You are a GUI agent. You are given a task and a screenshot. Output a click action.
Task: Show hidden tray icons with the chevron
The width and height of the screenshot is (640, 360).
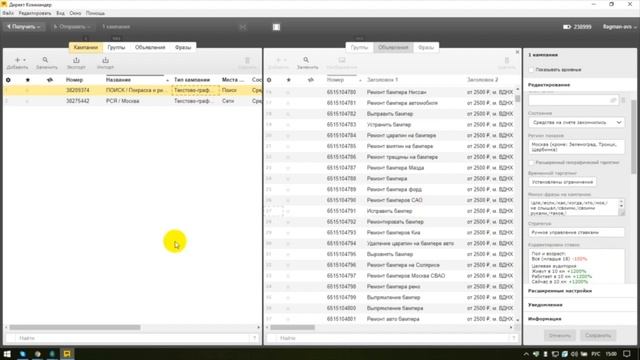526,354
